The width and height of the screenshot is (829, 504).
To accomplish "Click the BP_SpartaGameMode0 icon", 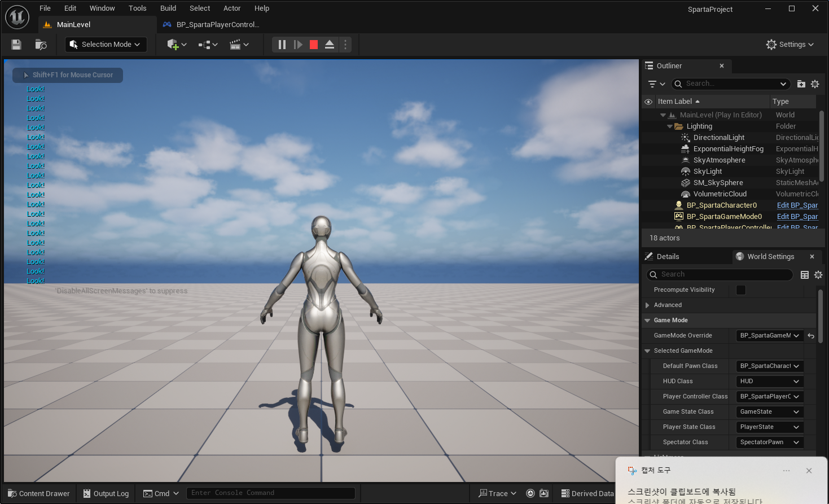I will click(679, 217).
